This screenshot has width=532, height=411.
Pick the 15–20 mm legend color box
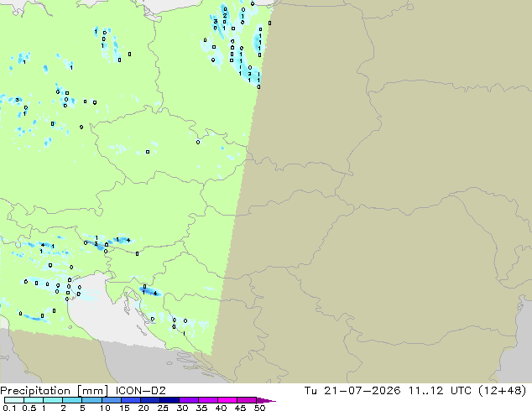tap(130, 400)
